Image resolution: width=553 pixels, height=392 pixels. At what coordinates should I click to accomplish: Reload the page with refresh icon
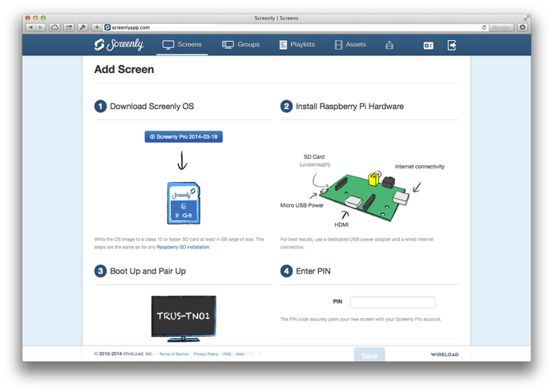click(484, 27)
